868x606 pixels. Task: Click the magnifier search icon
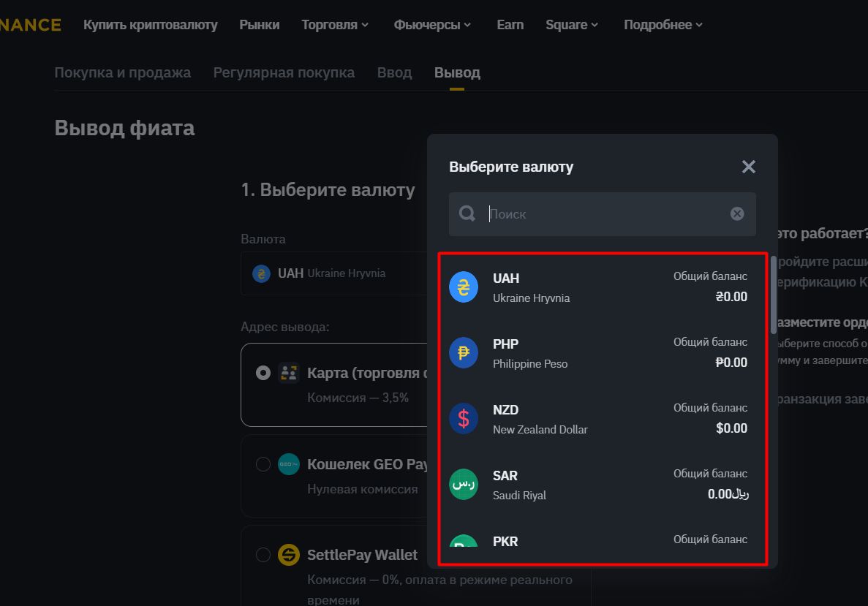point(467,213)
